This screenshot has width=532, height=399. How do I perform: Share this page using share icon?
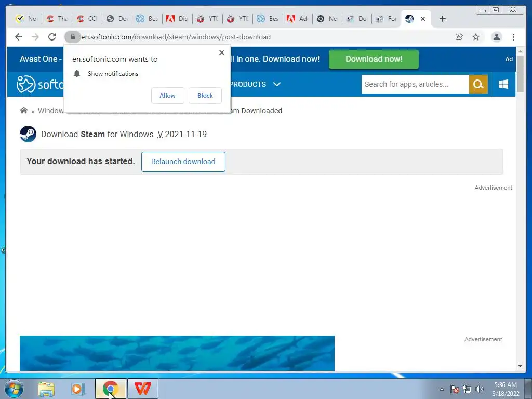tap(459, 37)
